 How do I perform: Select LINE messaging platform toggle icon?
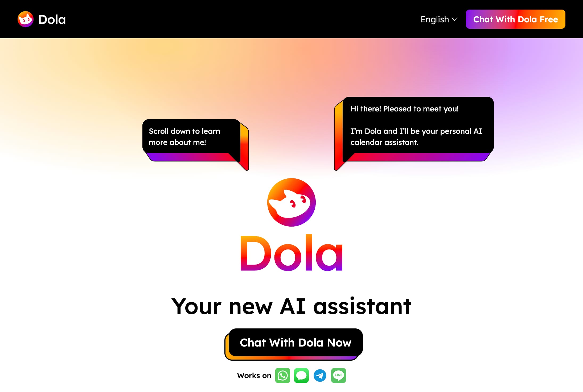[339, 375]
